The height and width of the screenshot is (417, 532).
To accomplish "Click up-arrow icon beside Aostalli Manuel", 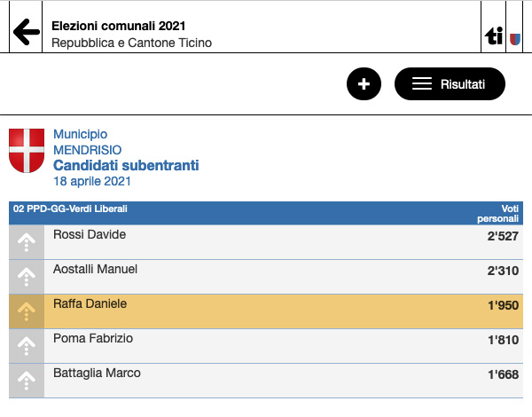I will click(27, 277).
